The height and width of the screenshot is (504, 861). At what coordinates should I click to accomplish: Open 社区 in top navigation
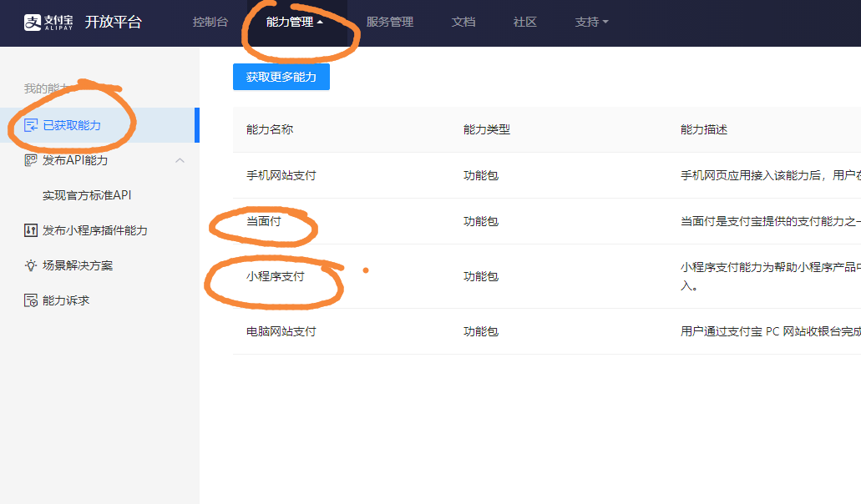pyautogui.click(x=524, y=22)
